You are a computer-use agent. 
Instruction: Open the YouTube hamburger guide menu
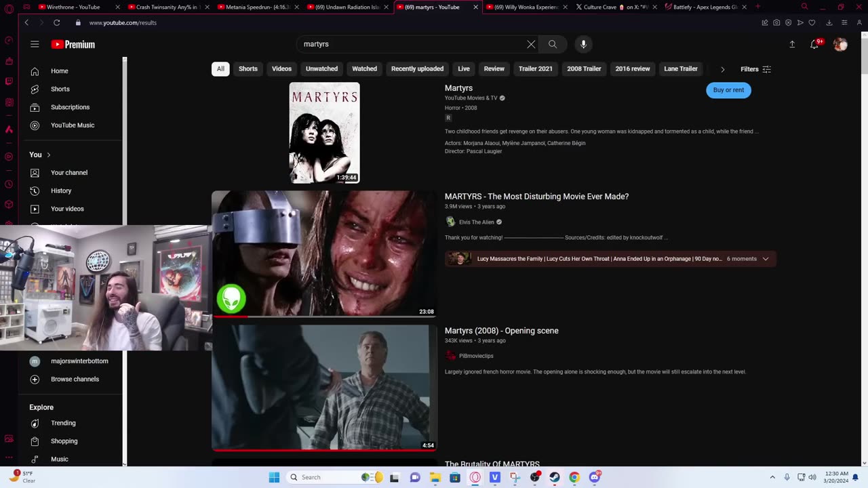pyautogui.click(x=35, y=44)
